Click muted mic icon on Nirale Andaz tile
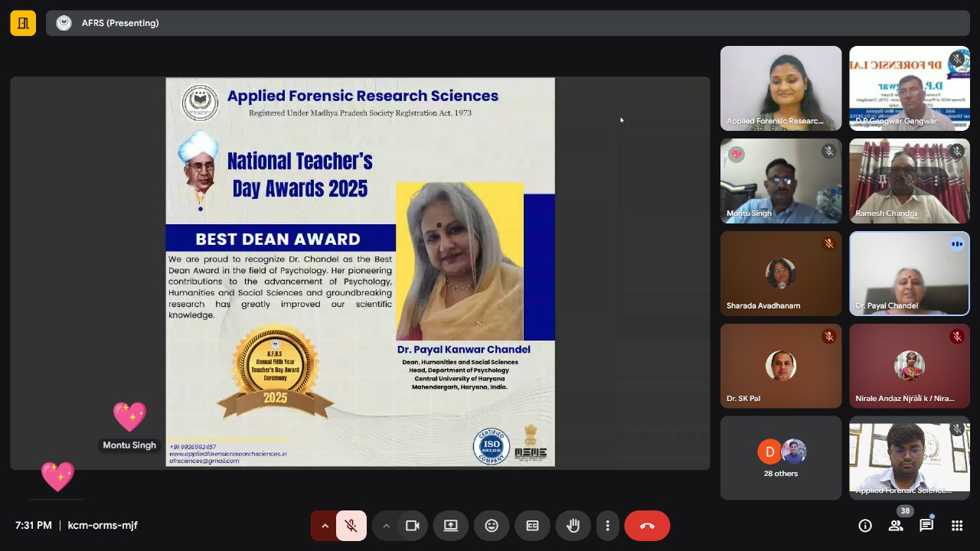This screenshot has width=980, height=551. pos(957,337)
